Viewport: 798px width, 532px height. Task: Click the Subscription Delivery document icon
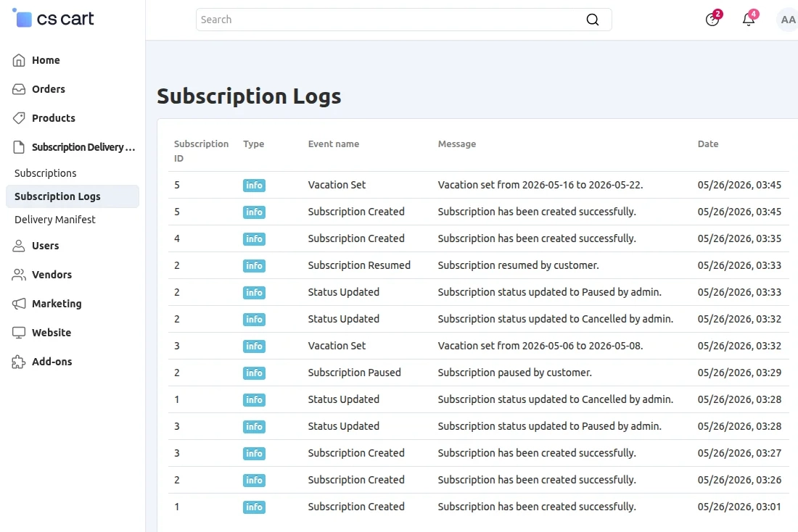(x=19, y=147)
